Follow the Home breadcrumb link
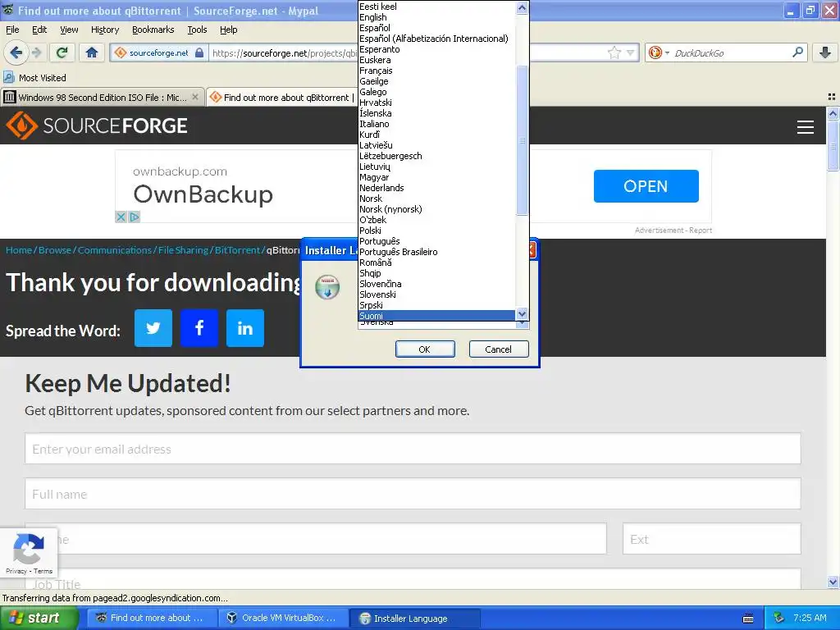Image resolution: width=840 pixels, height=630 pixels. pos(19,250)
